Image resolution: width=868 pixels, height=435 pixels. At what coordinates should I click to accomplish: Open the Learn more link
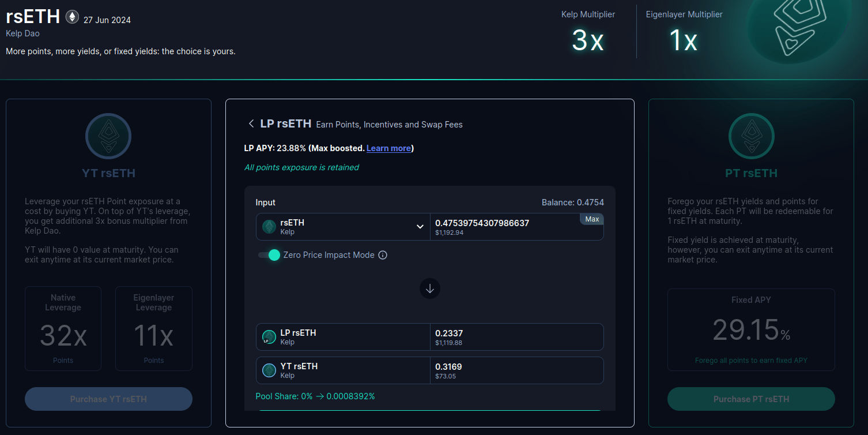(388, 148)
